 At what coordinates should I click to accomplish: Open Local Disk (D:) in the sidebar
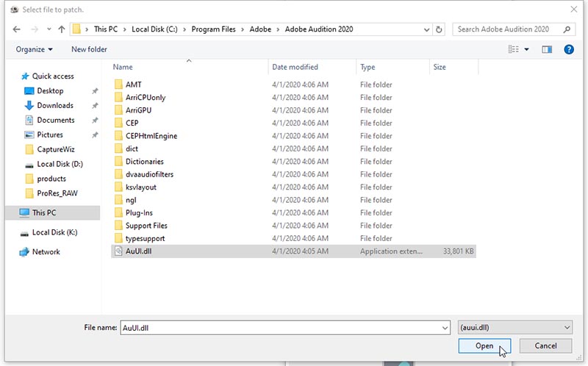coord(54,164)
